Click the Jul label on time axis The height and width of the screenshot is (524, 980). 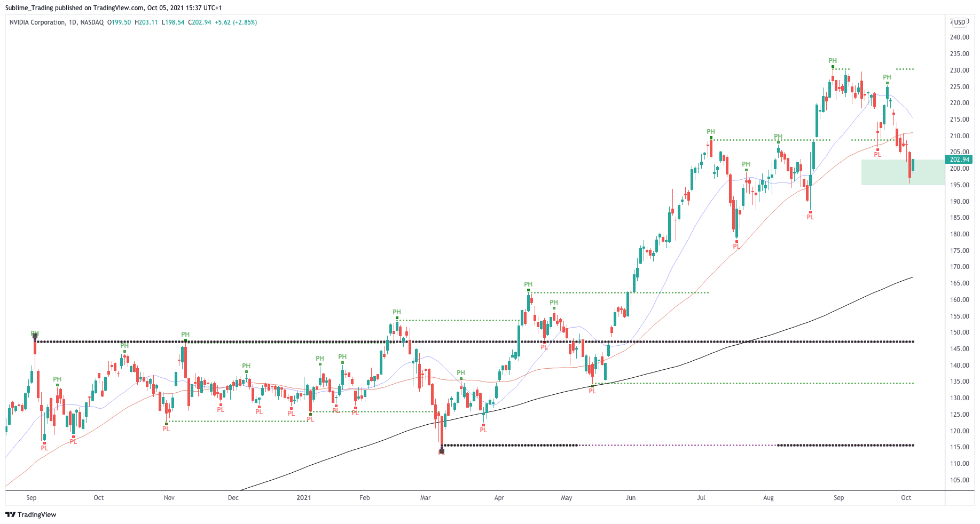tap(701, 498)
